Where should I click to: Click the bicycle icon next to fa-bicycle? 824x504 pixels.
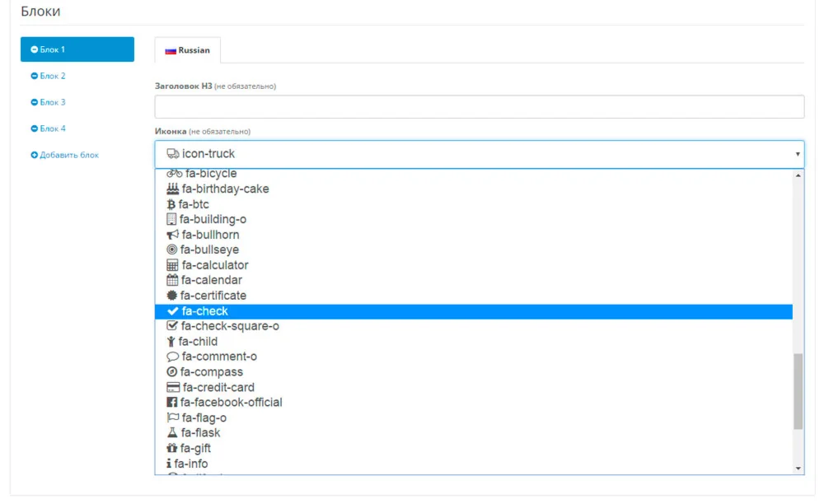coord(175,174)
